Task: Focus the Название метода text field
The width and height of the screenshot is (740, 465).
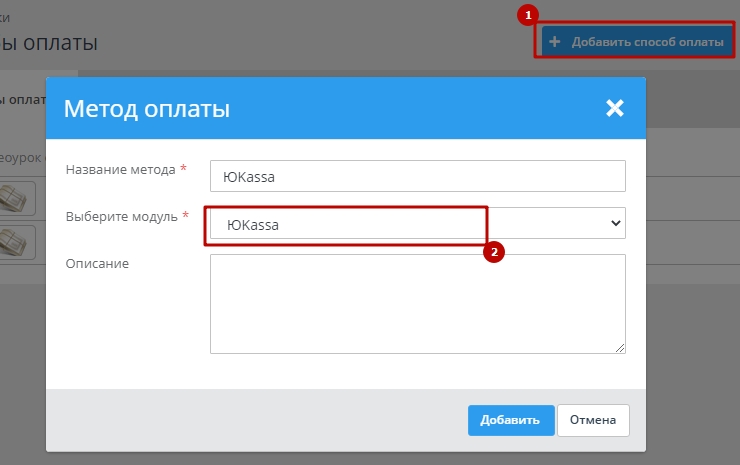Action: [x=417, y=176]
